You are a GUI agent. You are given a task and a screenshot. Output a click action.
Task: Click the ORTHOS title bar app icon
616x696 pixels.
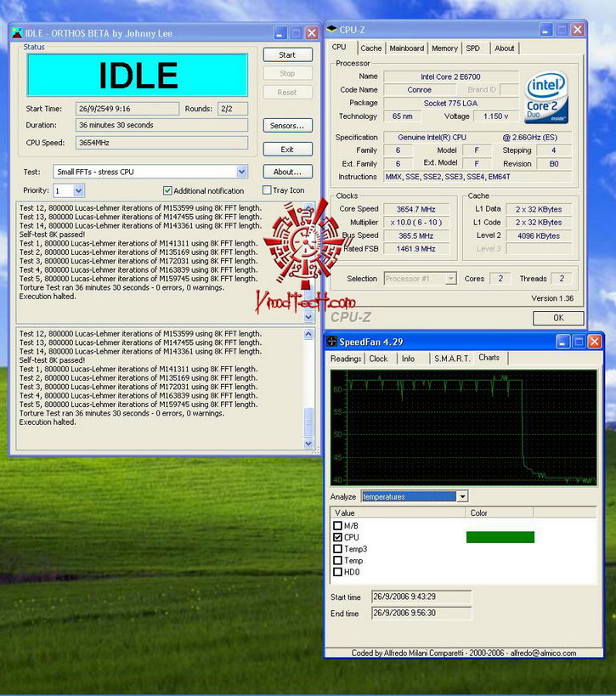click(17, 33)
